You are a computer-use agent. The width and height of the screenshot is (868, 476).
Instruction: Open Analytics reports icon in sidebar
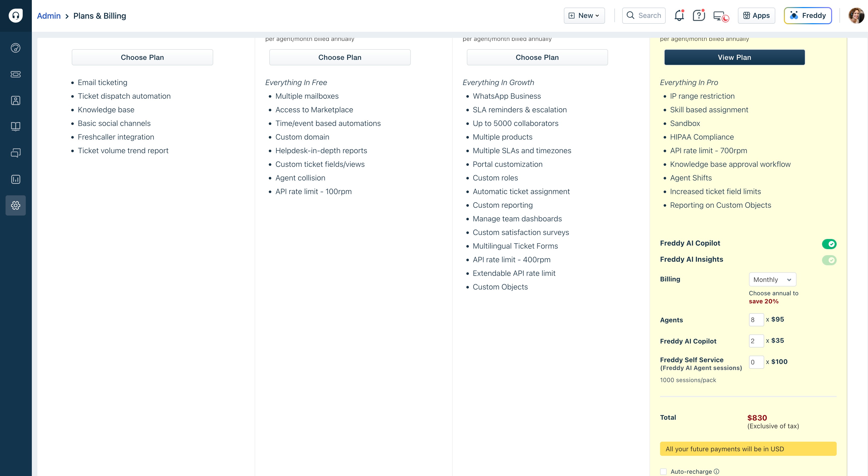[x=15, y=179]
